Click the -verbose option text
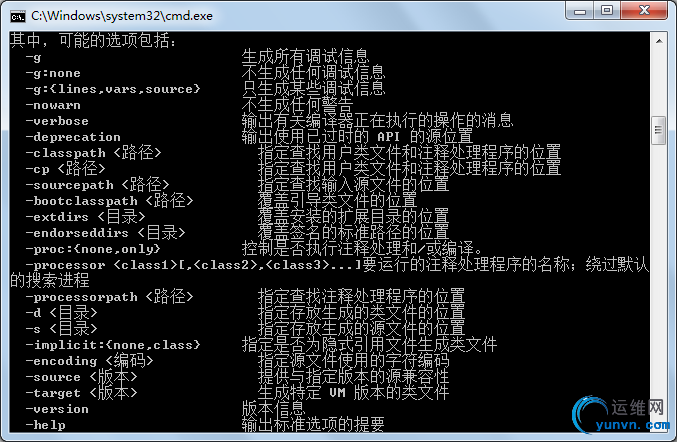The width and height of the screenshot is (677, 442). [57, 121]
